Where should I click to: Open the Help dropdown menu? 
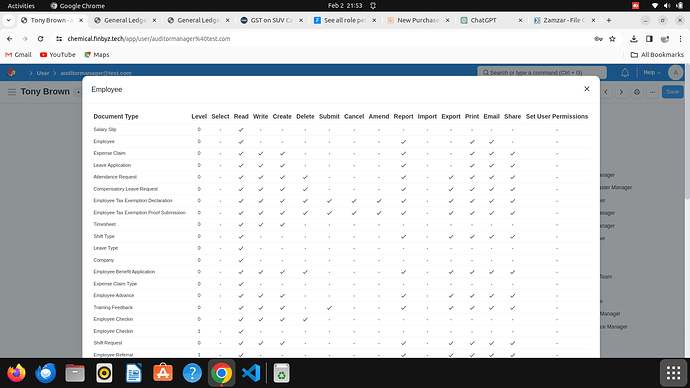point(652,73)
